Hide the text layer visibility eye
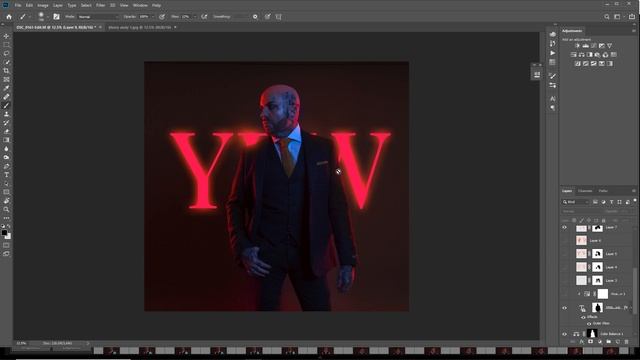The height and width of the screenshot is (360, 640). coord(565,308)
